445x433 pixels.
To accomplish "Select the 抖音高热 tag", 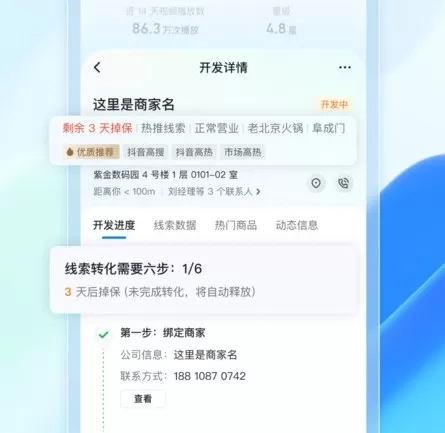I will [194, 152].
